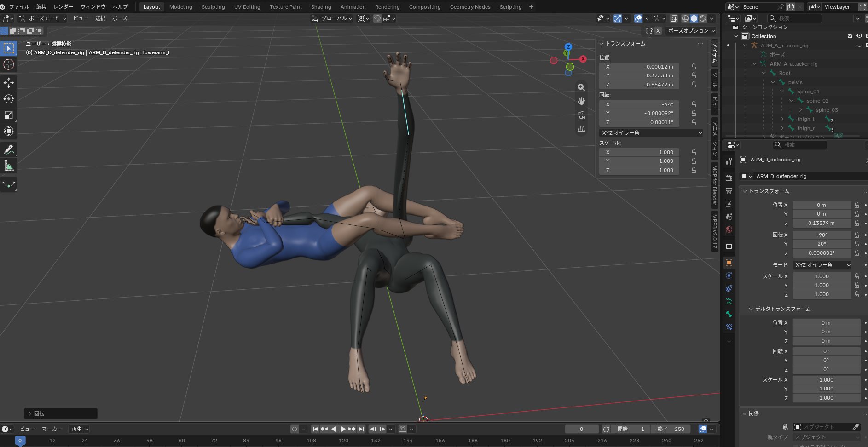Toggle camera view icon in viewport
The image size is (868, 447).
click(x=581, y=115)
